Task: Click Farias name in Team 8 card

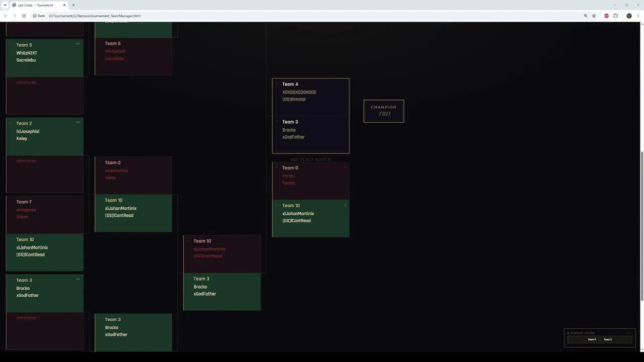Action: coord(288,176)
